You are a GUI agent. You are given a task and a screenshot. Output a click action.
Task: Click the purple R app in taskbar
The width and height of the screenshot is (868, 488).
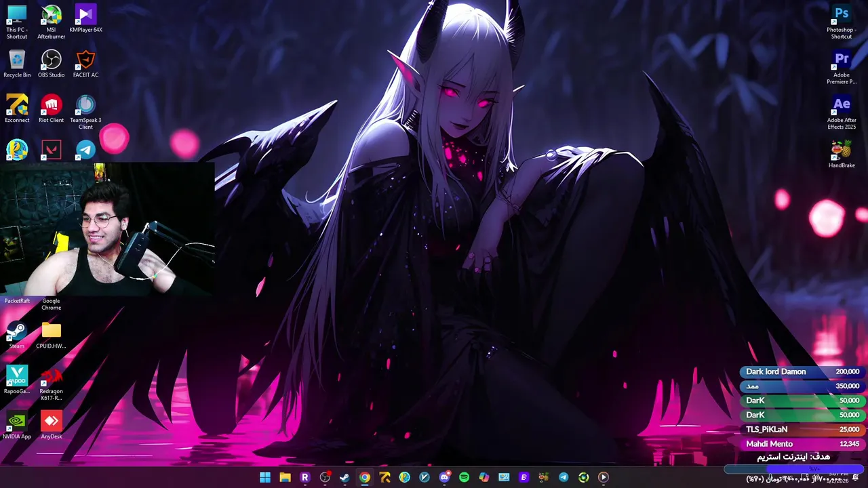[304, 477]
